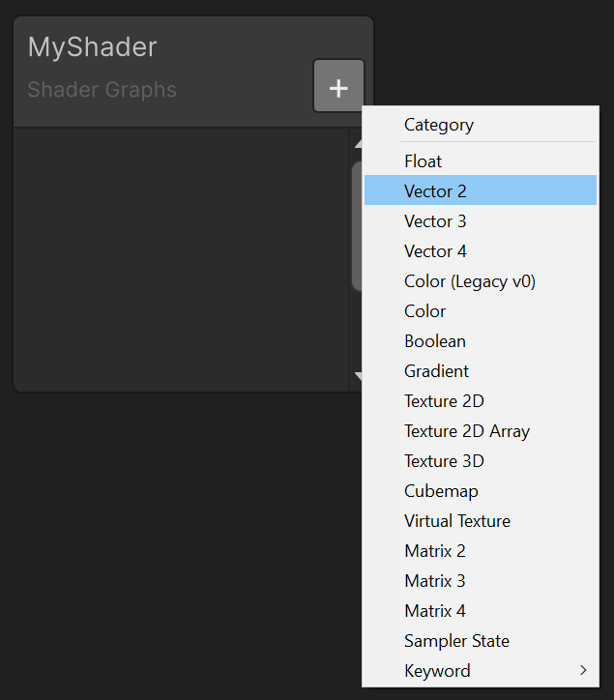Viewport: 614px width, 700px height.
Task: Pick Vector 4 from the list
Action: point(435,251)
